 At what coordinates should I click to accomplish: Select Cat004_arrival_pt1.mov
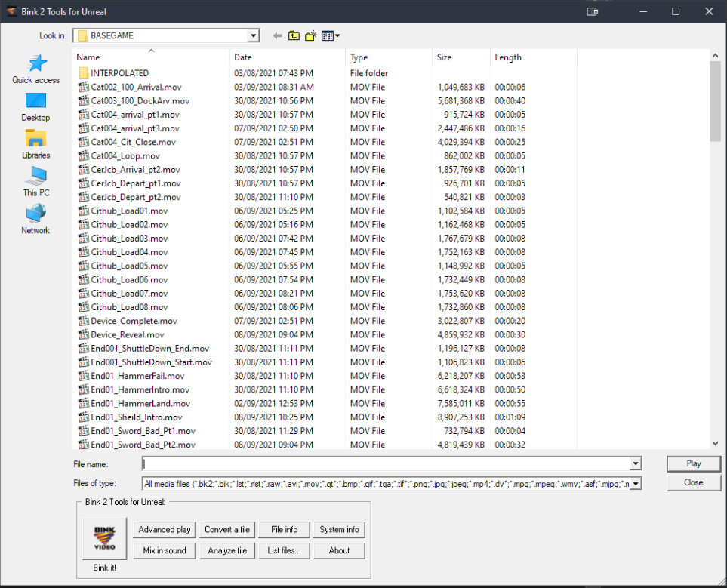click(135, 115)
